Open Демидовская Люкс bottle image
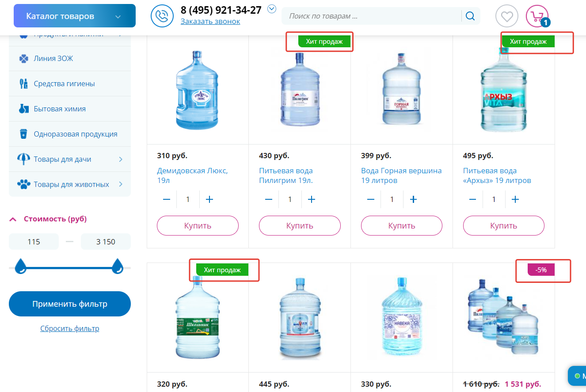 coord(198,90)
